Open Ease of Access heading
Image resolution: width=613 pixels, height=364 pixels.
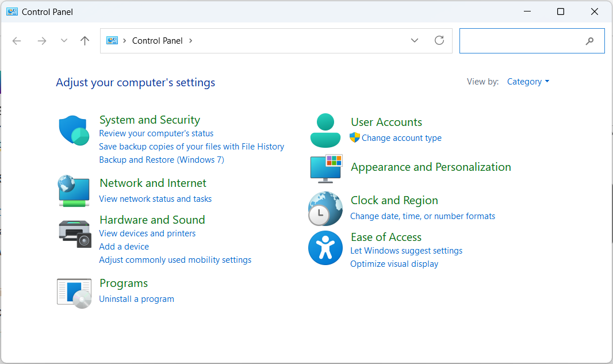pyautogui.click(x=386, y=237)
